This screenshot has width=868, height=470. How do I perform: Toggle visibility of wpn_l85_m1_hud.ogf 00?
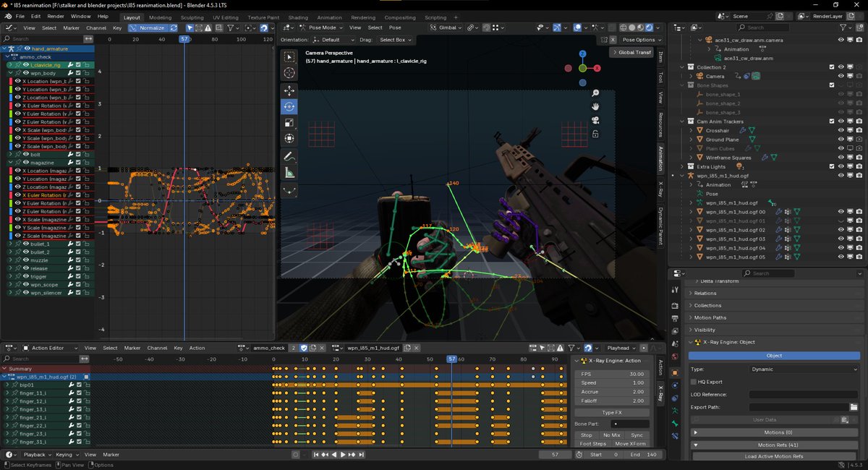coord(841,212)
